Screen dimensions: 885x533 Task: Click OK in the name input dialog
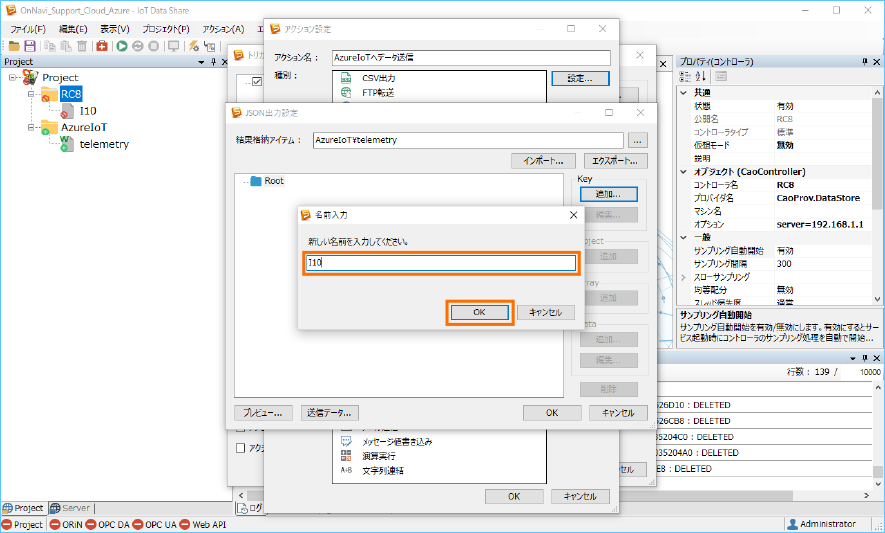point(479,312)
